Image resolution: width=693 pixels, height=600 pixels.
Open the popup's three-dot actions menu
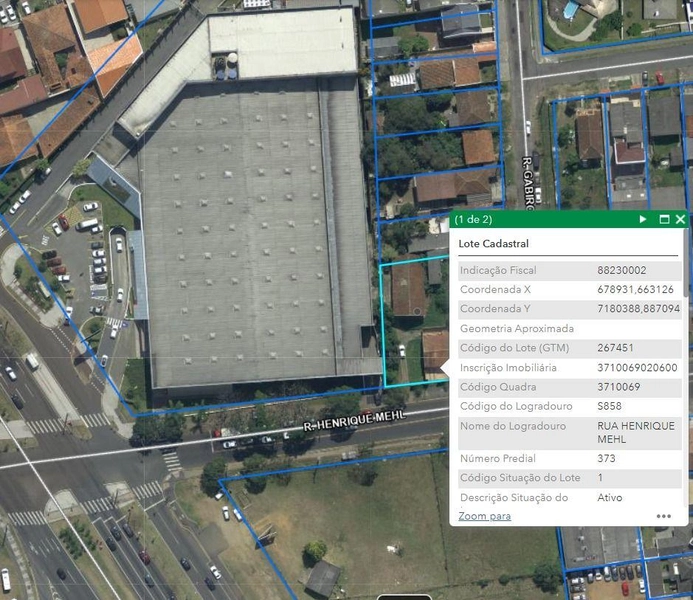click(664, 516)
